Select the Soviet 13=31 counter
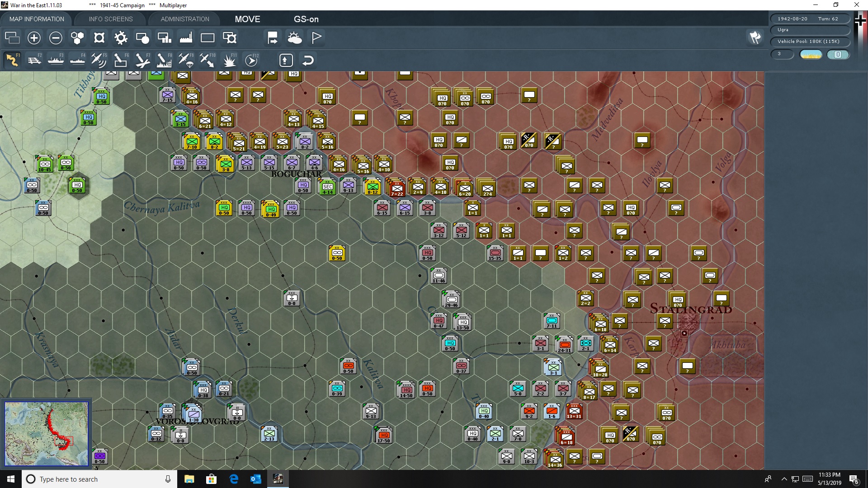This screenshot has height=488, width=868. (574, 412)
